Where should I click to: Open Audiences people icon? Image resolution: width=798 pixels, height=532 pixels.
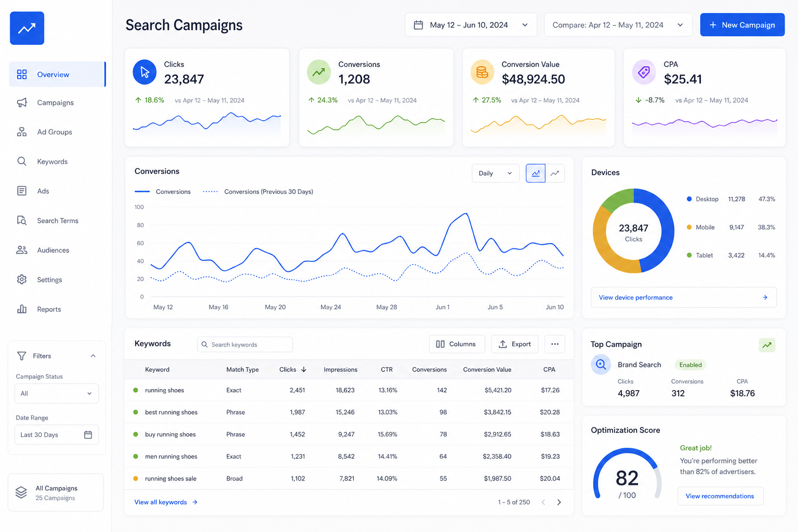coord(22,250)
